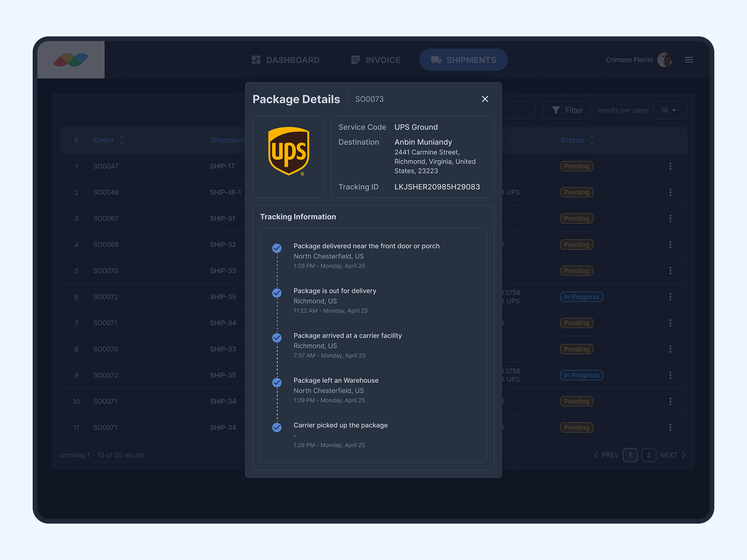Click Pending status of SO0068
Screen dimensions: 747x560
tap(577, 245)
